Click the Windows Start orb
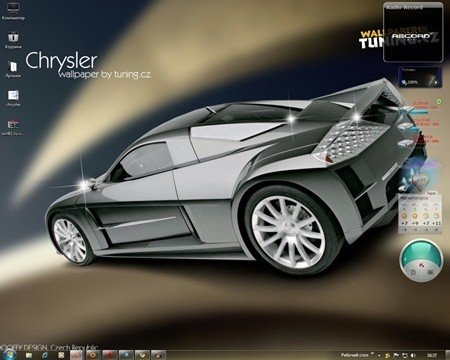The image size is (450, 360). 10,354
